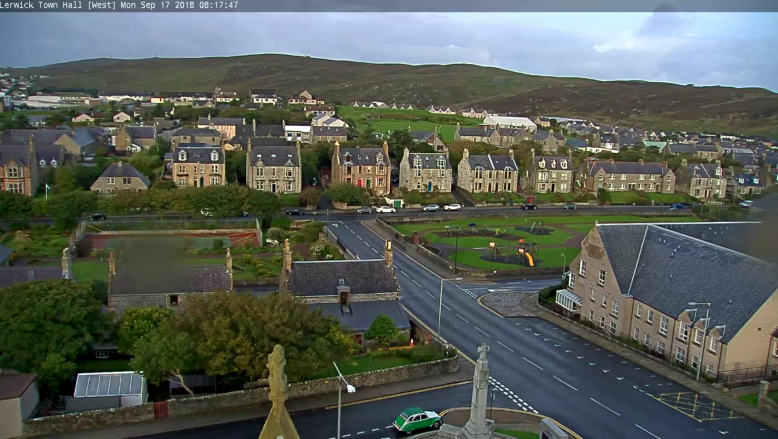This screenshot has height=439, width=778.
Task: Click the glass-roofed greenhouse at bottom left
Action: pos(109,384)
